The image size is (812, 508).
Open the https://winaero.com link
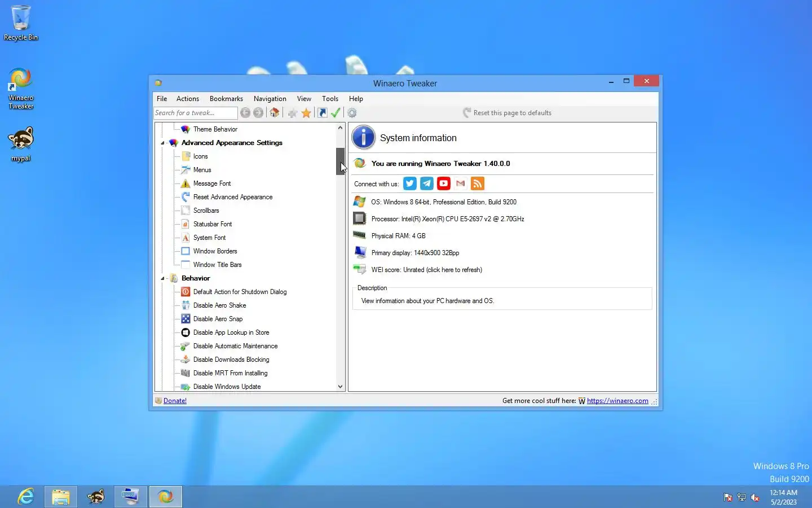(x=617, y=401)
